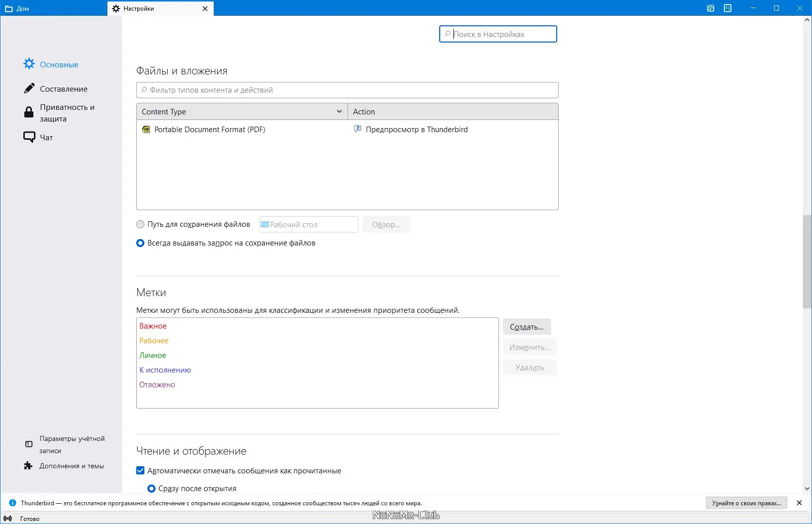Viewport: 812px width, 524px height.
Task: Click the Обзор... browse button
Action: coord(386,225)
